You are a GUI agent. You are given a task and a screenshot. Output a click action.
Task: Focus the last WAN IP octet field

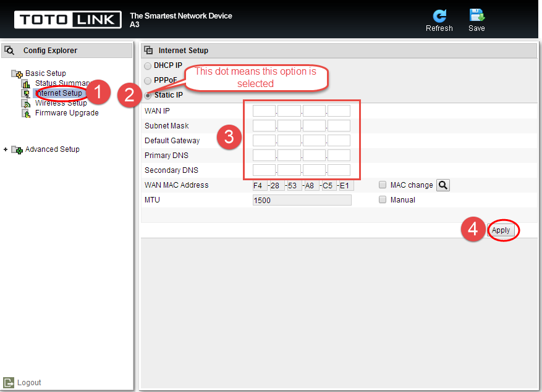(x=339, y=111)
